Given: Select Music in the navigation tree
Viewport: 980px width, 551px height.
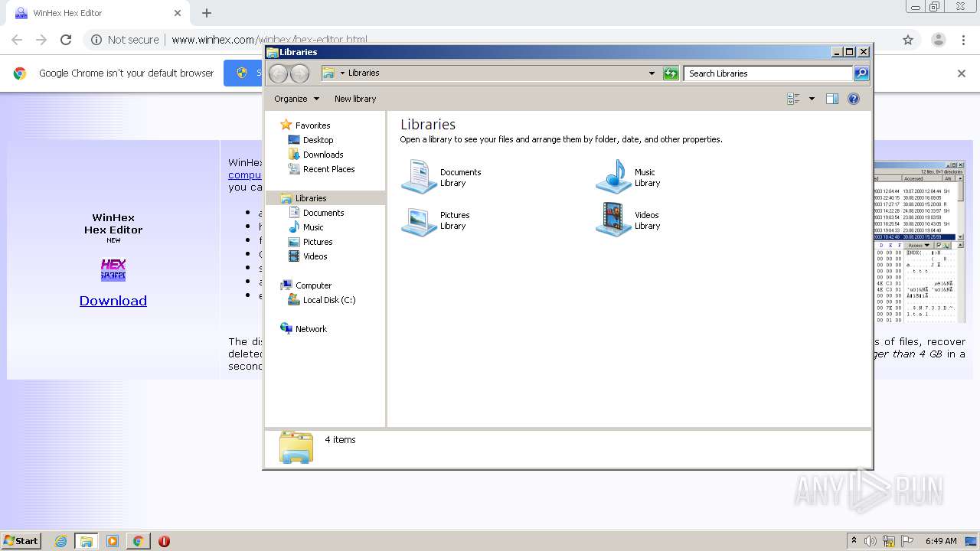Looking at the screenshot, I should tap(313, 227).
